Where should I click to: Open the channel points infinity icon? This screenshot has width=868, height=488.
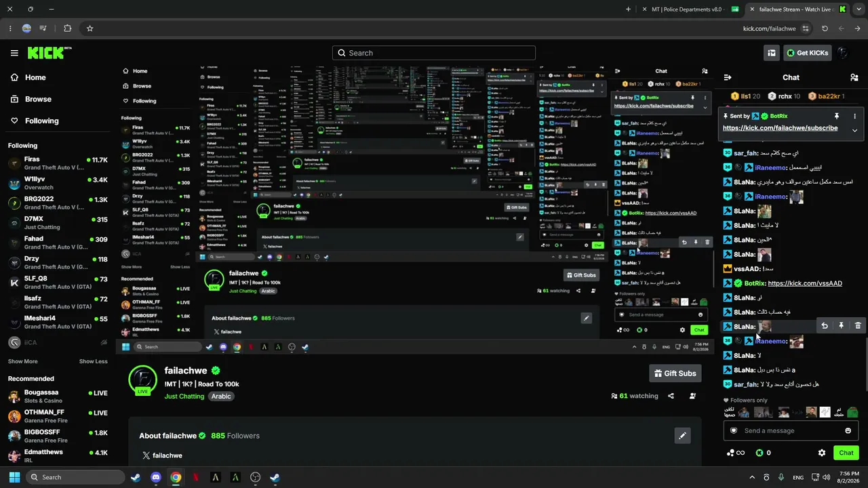pyautogui.click(x=735, y=453)
